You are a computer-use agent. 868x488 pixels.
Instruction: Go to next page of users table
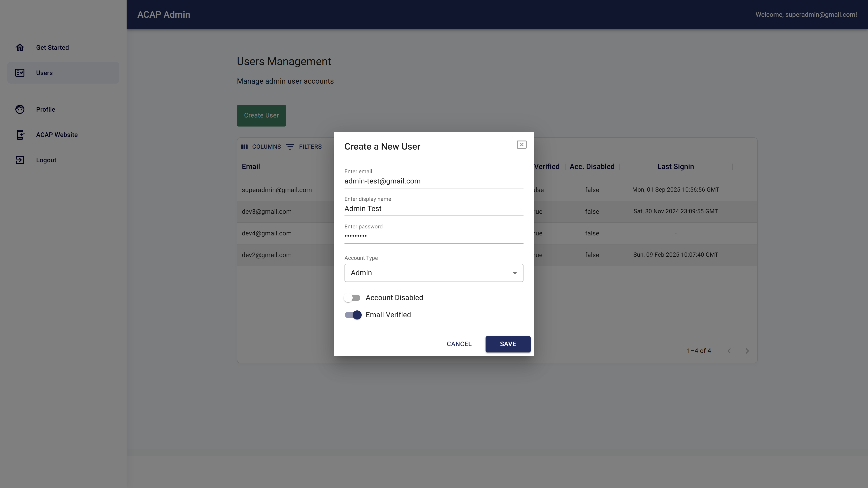[x=747, y=351]
